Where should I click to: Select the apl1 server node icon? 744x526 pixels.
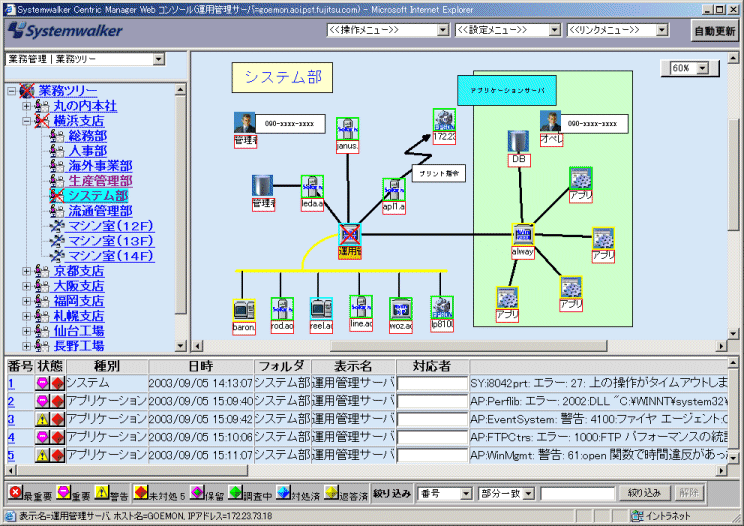394,190
